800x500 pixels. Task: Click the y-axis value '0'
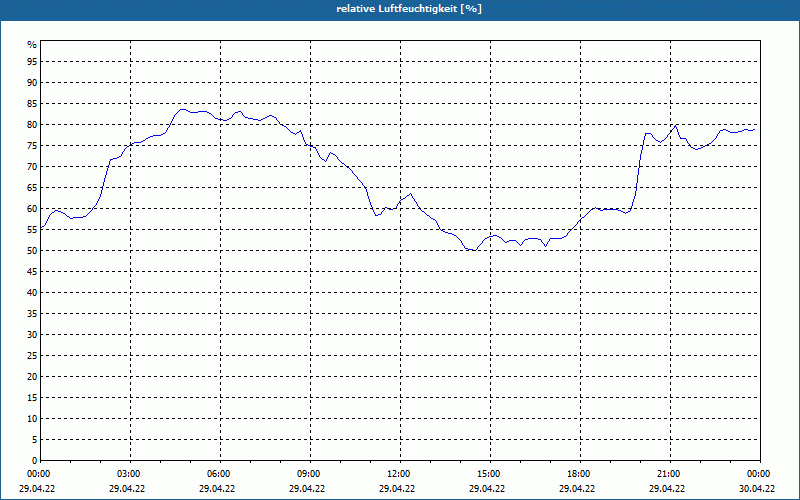[x=35, y=461]
